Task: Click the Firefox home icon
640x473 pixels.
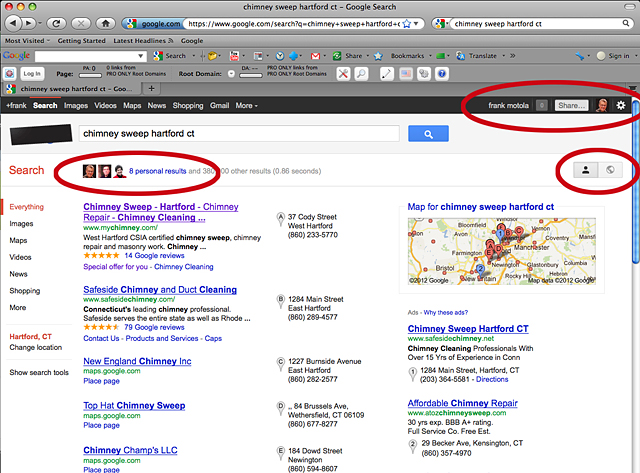Action: click(x=105, y=23)
